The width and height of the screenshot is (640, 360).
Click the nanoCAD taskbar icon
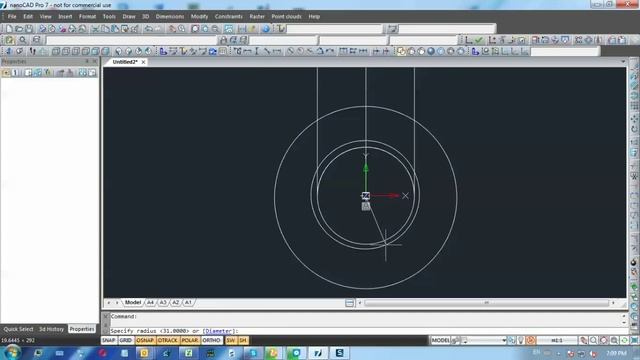tap(318, 353)
